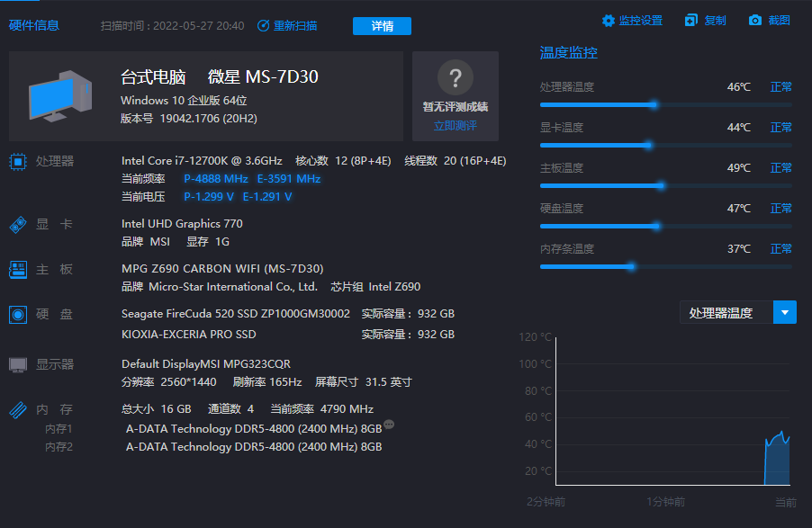
Task: Click the 复制 text button
Action: click(x=715, y=20)
